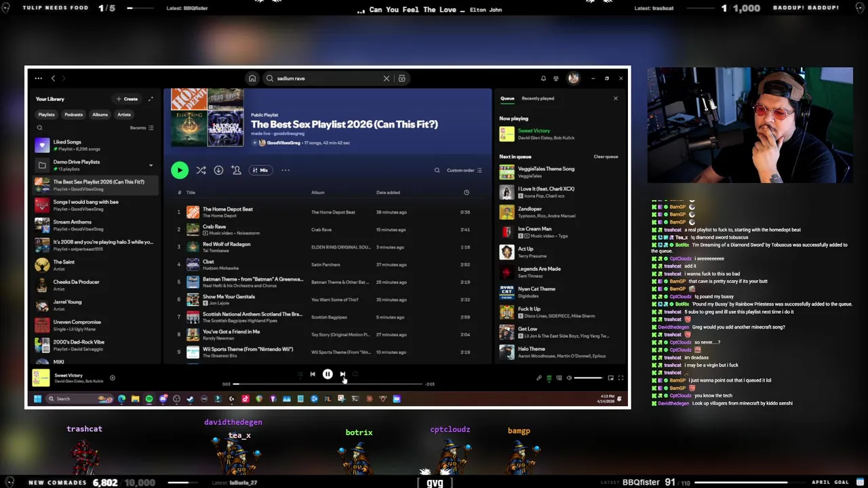
Task: Toggle the Queue button in player bar
Action: click(x=549, y=378)
